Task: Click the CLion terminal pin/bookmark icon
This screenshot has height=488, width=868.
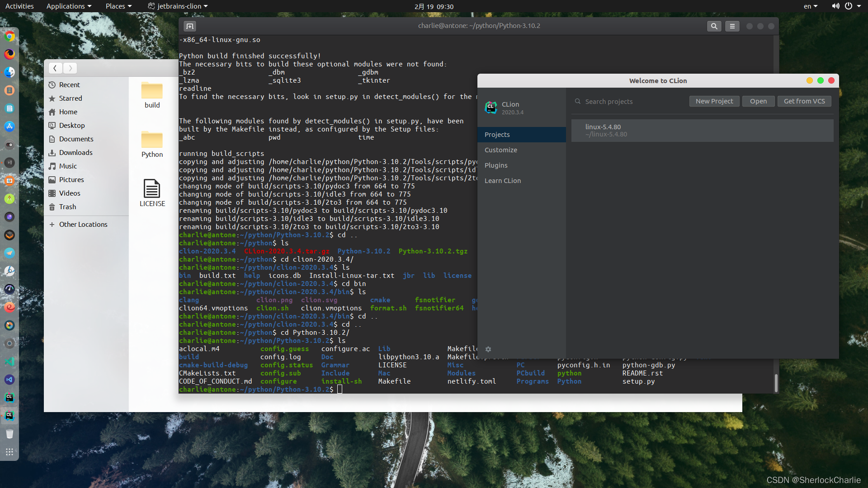Action: click(189, 26)
